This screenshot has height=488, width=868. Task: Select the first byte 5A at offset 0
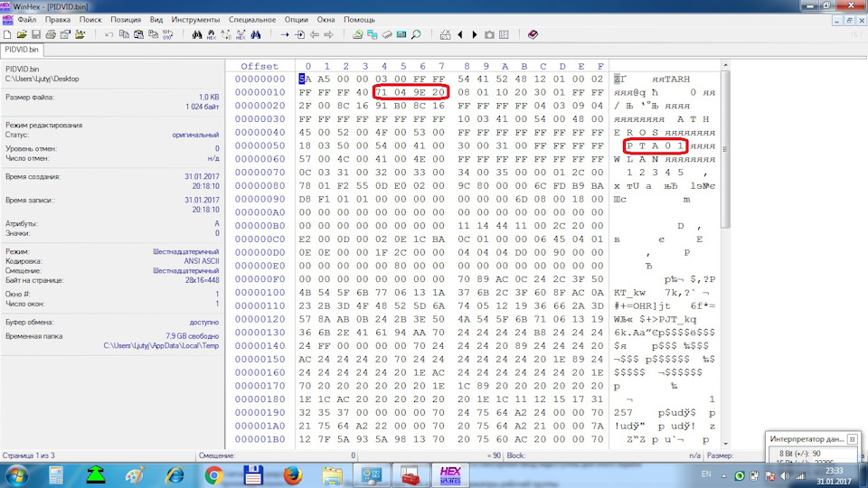pos(305,80)
